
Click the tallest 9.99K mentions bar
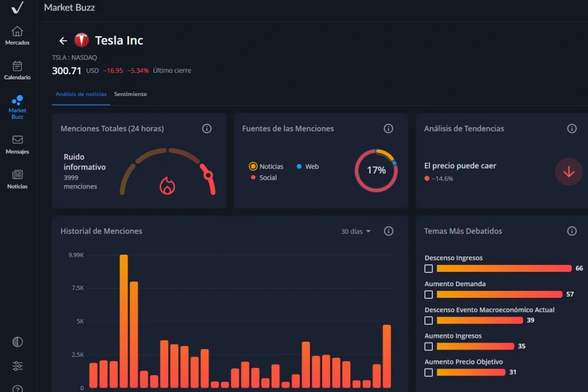[x=124, y=321]
